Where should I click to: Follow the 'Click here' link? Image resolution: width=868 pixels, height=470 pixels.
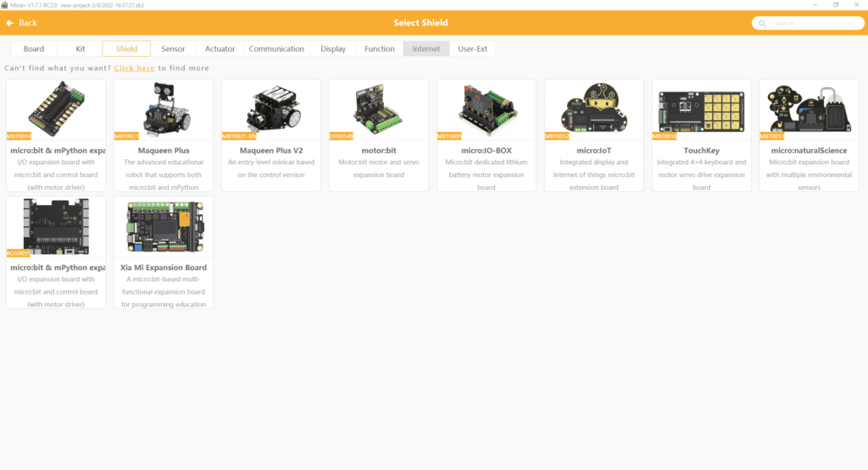[135, 68]
